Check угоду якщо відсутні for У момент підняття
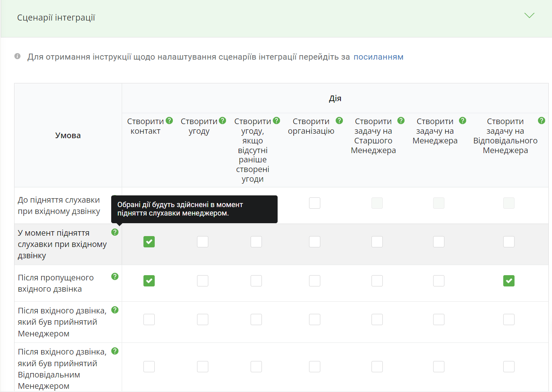552x392 pixels. coord(256,242)
